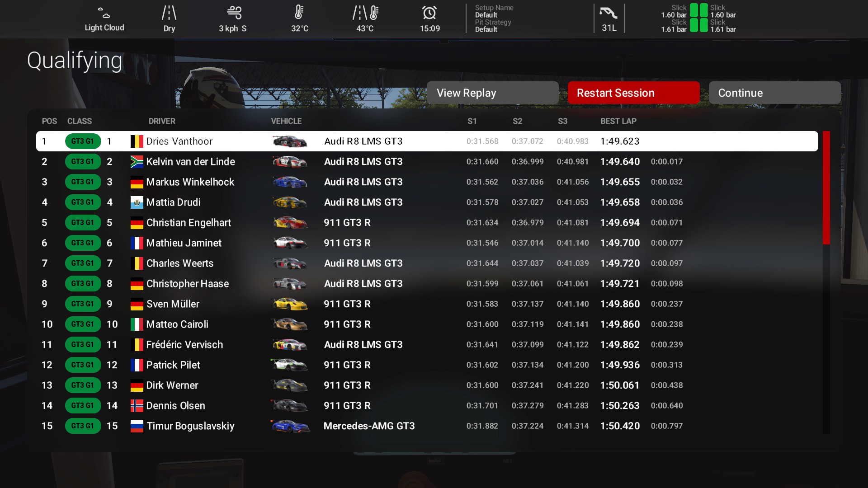The height and width of the screenshot is (488, 868).
Task: Click Dennis Olsen's Norwegian flag icon
Action: click(137, 406)
